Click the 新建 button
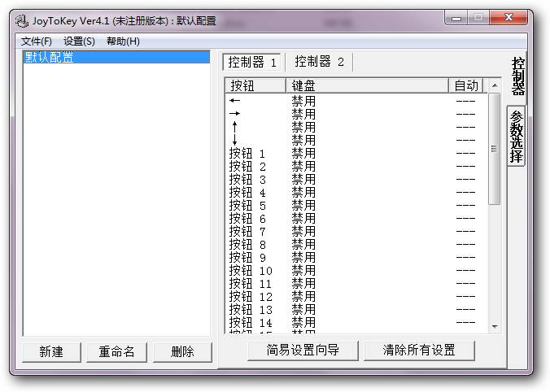This screenshot has width=550, height=392. coord(51,351)
